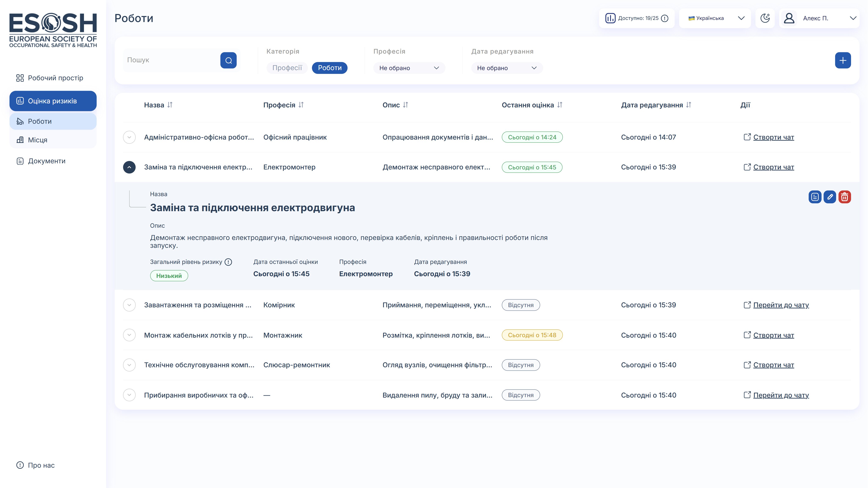Open the Оцінка ризиків section in the sidebar

[x=53, y=101]
